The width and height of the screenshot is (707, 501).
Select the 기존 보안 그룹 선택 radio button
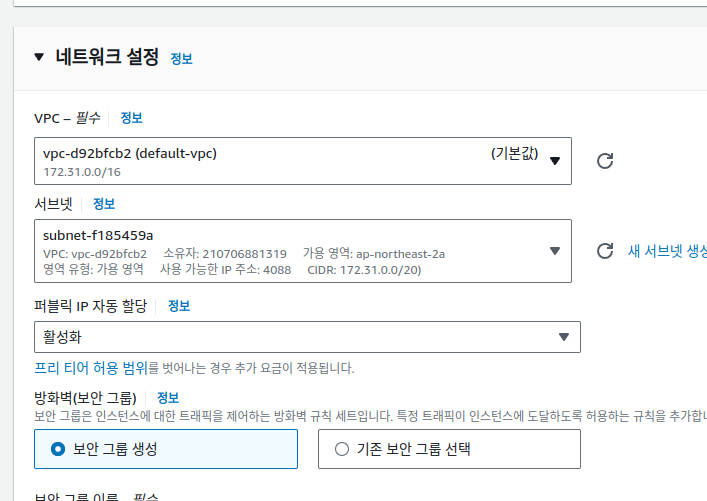pos(342,449)
